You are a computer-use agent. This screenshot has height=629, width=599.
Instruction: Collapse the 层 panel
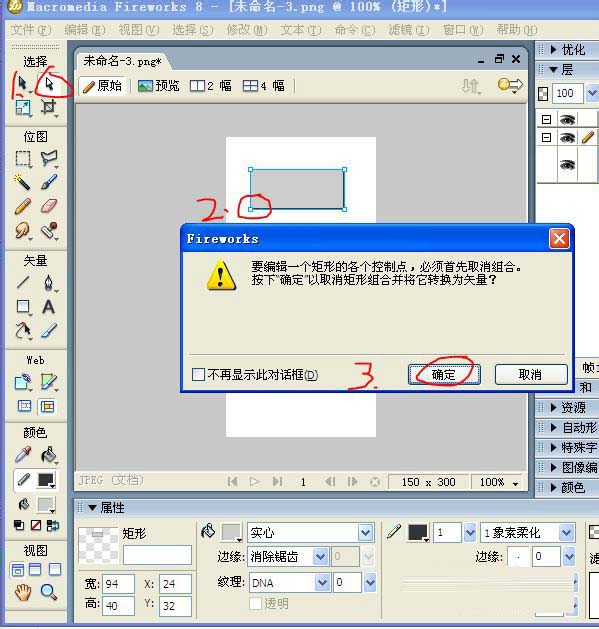point(554,70)
